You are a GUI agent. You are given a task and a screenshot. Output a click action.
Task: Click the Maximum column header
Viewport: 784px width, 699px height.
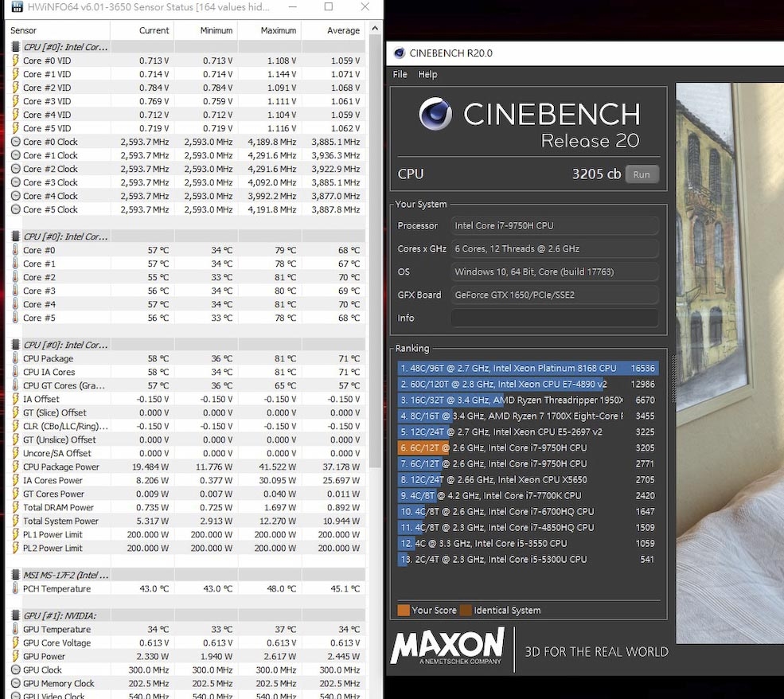pos(269,30)
